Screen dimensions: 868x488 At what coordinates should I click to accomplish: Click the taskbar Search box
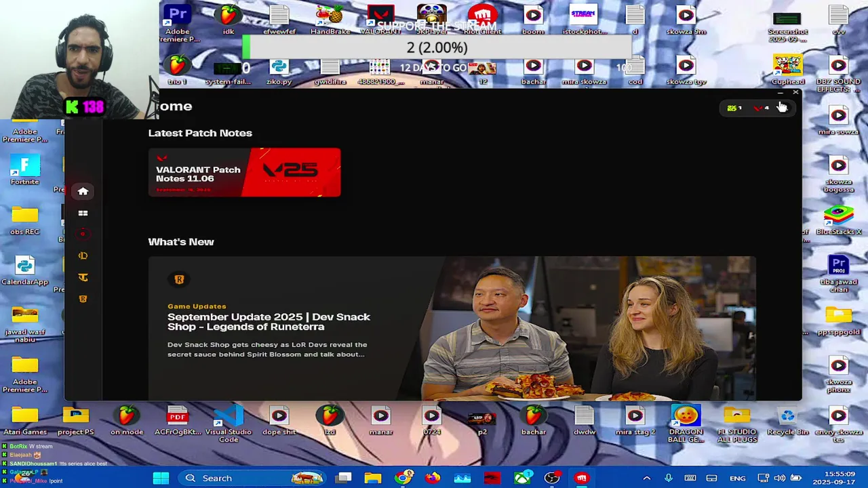(252, 479)
